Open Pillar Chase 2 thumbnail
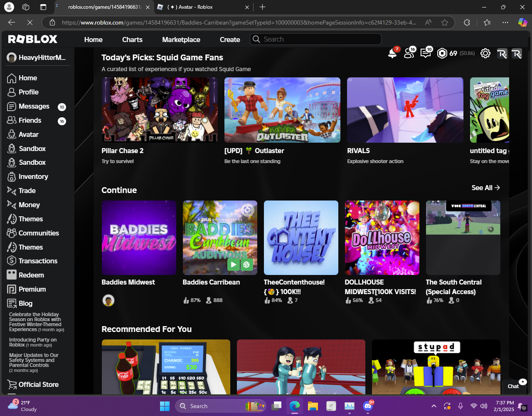Viewport: 532px width, 416px height. (160, 110)
